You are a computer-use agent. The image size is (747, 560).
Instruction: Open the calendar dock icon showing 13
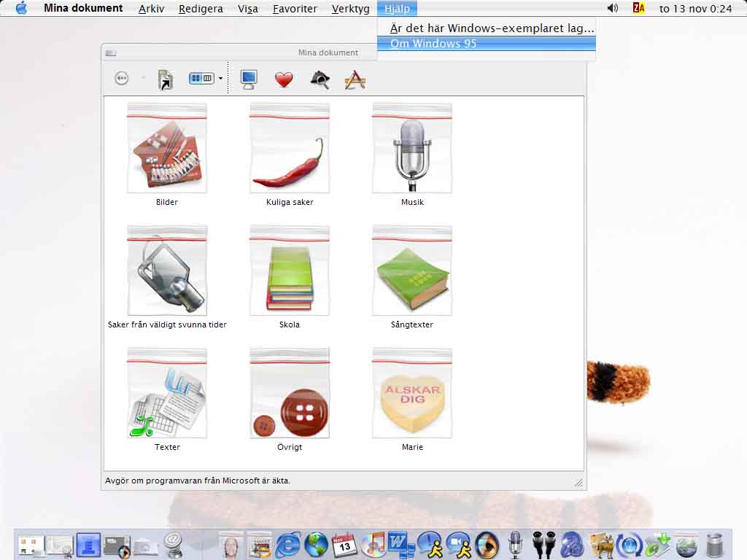click(x=344, y=545)
